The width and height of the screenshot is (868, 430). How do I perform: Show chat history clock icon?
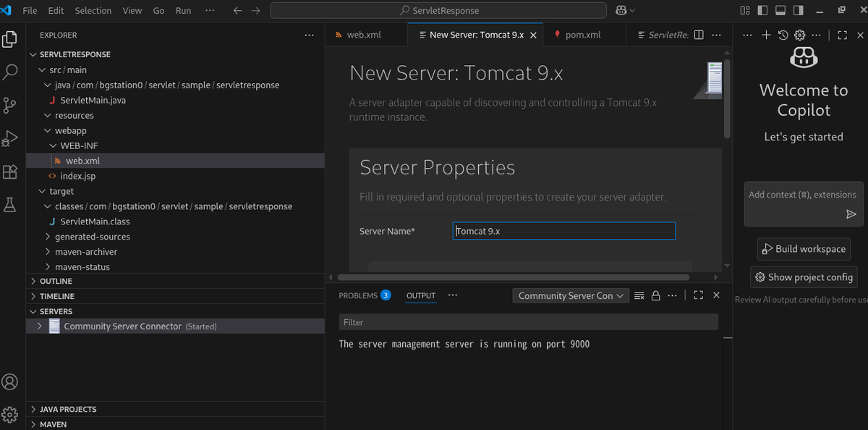pos(783,35)
